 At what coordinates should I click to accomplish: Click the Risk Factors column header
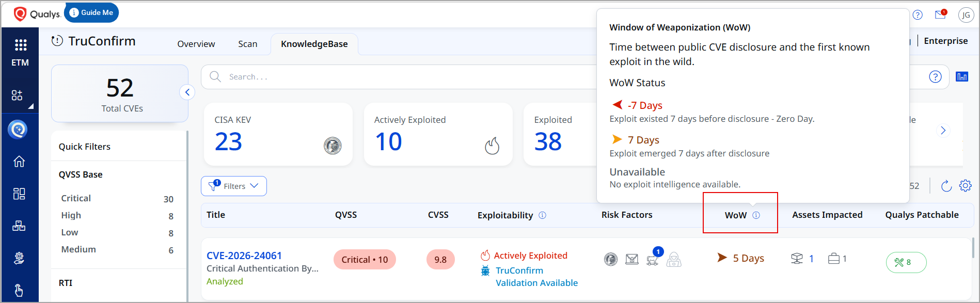point(627,215)
